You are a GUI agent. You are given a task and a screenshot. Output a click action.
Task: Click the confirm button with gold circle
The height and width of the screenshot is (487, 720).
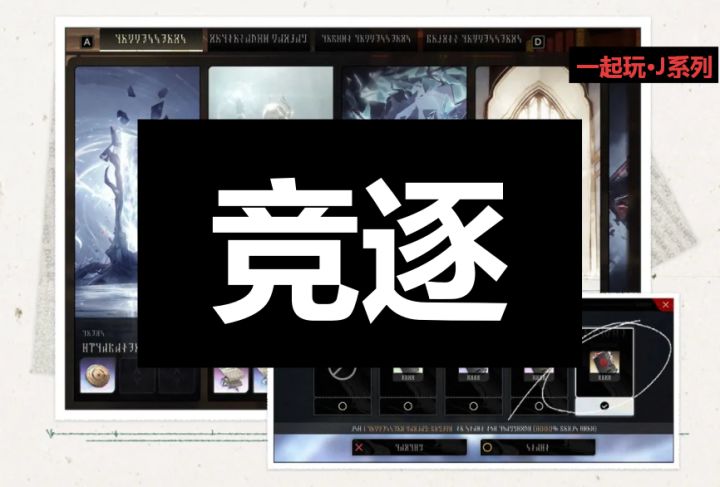538,447
